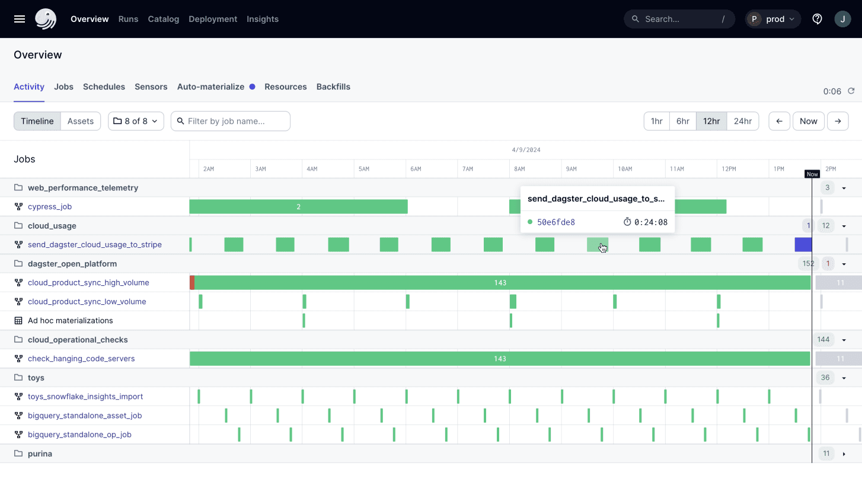
Task: Open the hamburger navigation menu
Action: [x=19, y=18]
